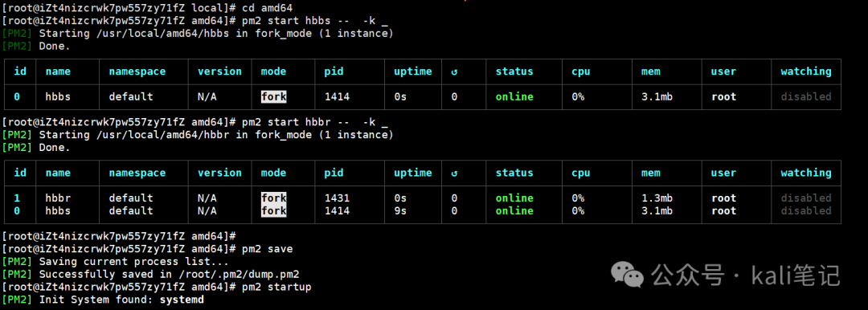Click pid value 1431
Image resolution: width=868 pixels, height=310 pixels.
click(337, 198)
